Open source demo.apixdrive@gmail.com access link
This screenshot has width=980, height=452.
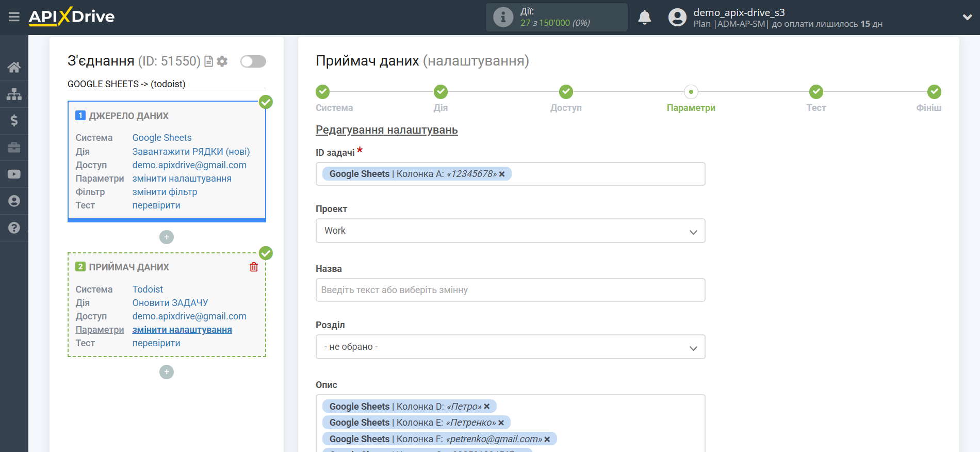point(189,165)
